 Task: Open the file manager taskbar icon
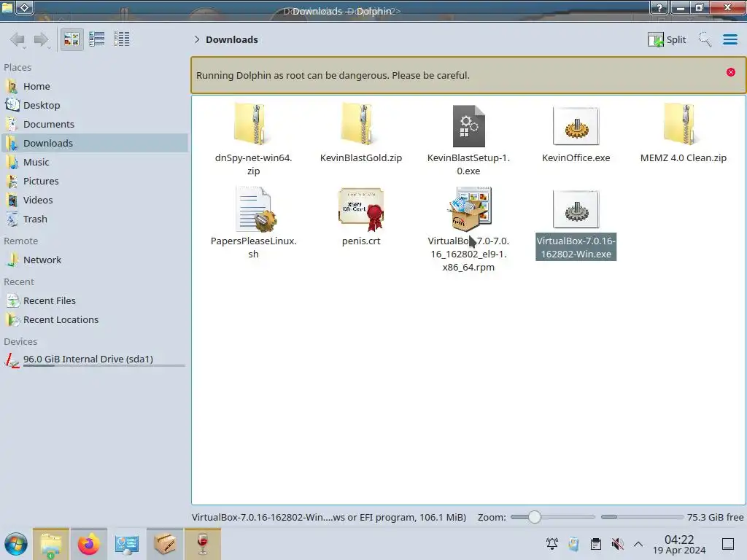click(51, 544)
